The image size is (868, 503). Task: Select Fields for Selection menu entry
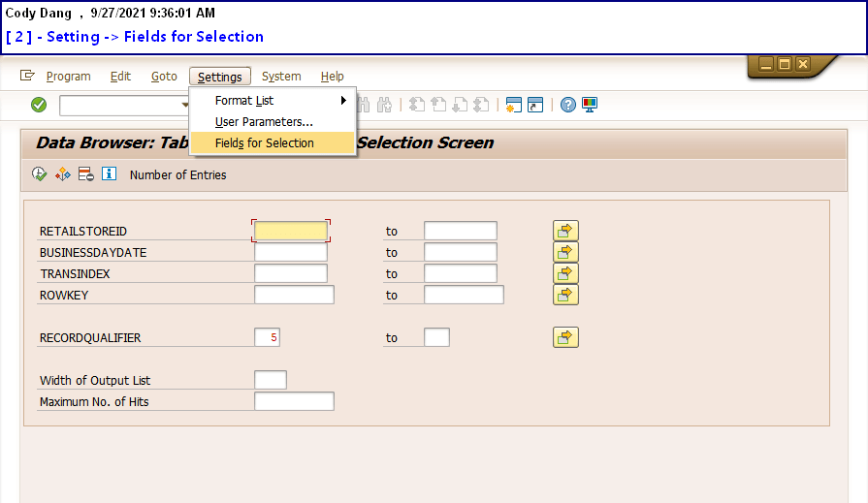[x=265, y=143]
